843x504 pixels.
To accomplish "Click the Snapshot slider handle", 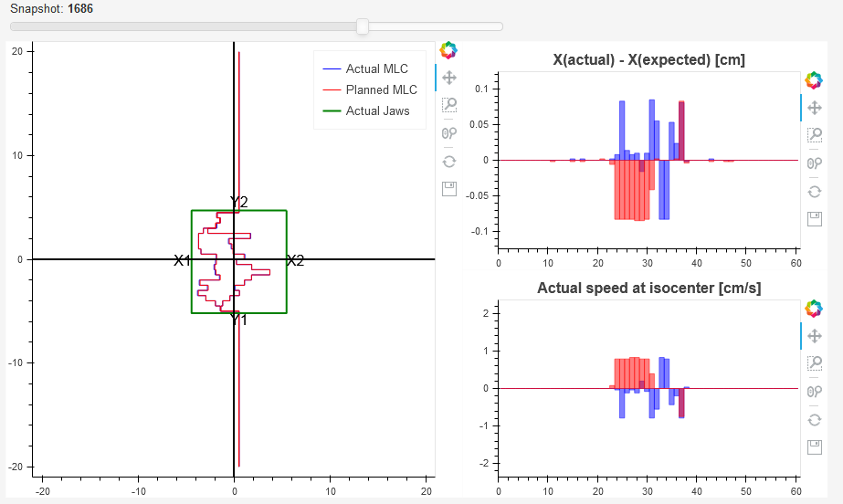I will point(363,26).
